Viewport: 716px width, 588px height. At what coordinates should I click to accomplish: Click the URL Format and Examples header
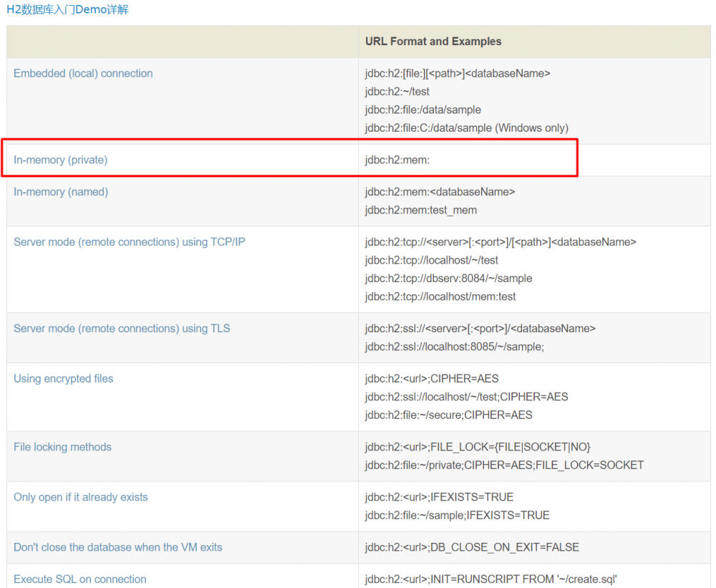[433, 42]
